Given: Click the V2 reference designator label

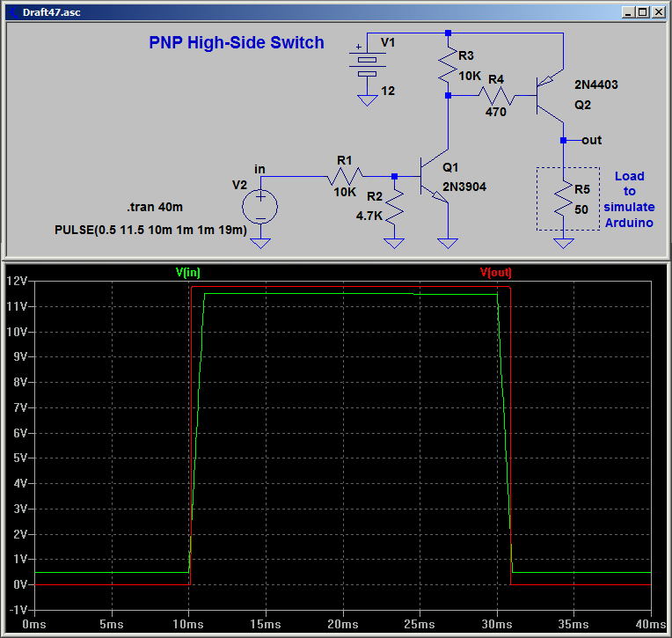Looking at the screenshot, I should click(239, 185).
